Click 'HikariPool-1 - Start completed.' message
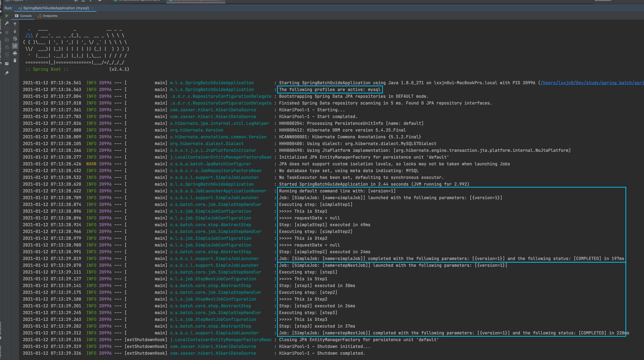Viewport: 644px width, 360px height. pos(318,116)
